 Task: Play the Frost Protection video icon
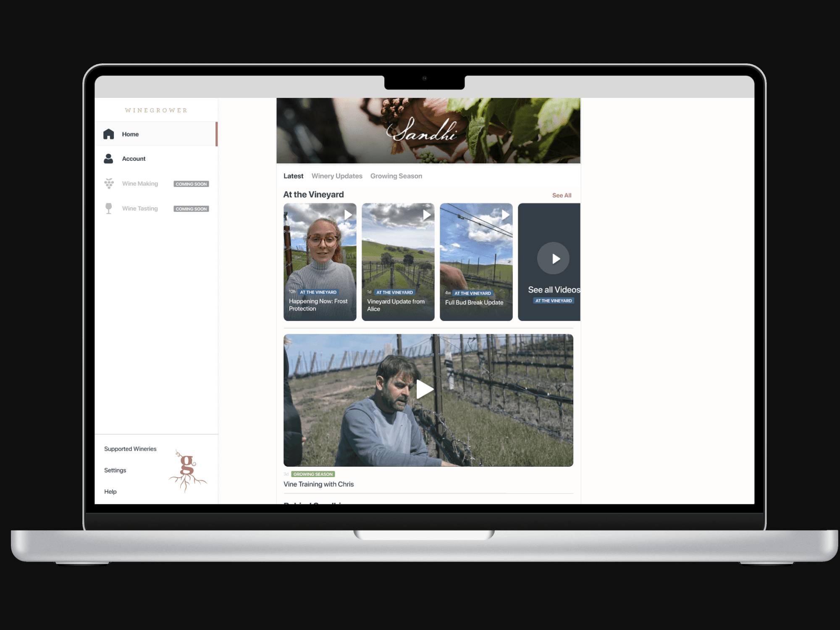tap(348, 215)
